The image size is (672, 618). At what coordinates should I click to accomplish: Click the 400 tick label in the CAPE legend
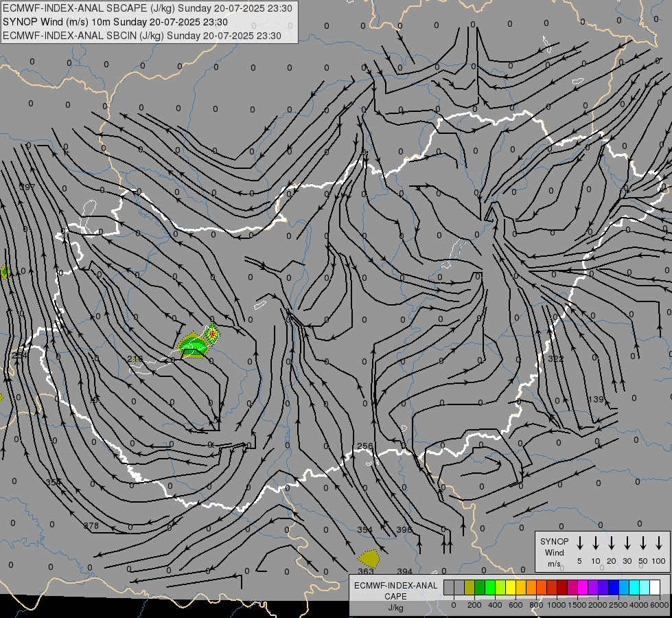(495, 605)
